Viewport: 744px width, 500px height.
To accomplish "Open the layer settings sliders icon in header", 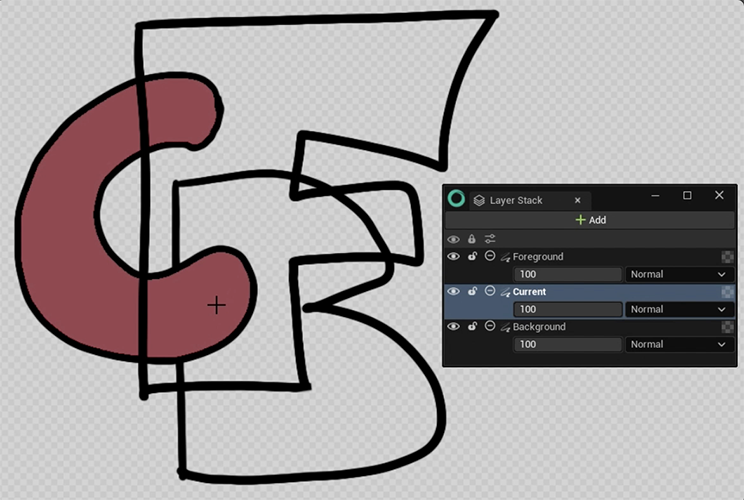I will click(x=490, y=239).
